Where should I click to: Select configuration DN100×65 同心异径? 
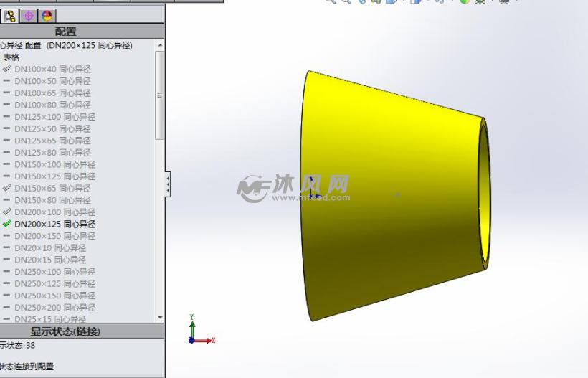click(x=52, y=93)
